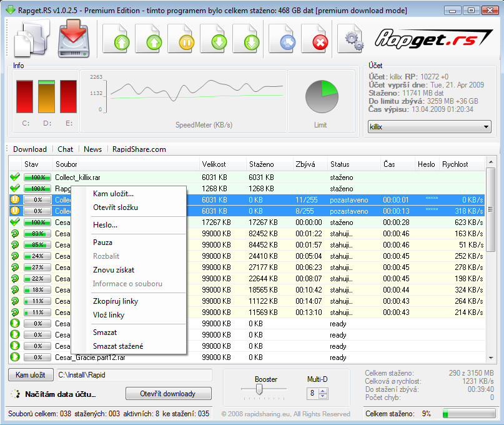The image size is (504, 425).
Task: Click the Celkem staženo progress bar
Action: 469,413
